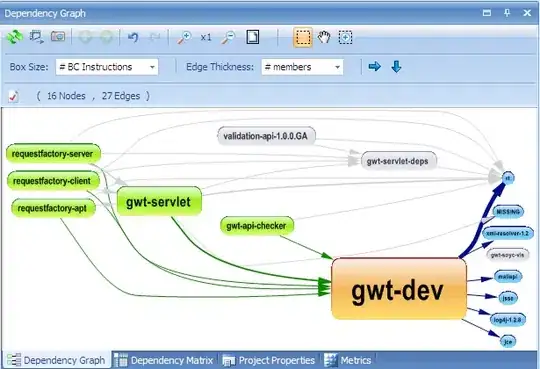Select the jce node
Viewport: 540px width, 369px height.
508,341
